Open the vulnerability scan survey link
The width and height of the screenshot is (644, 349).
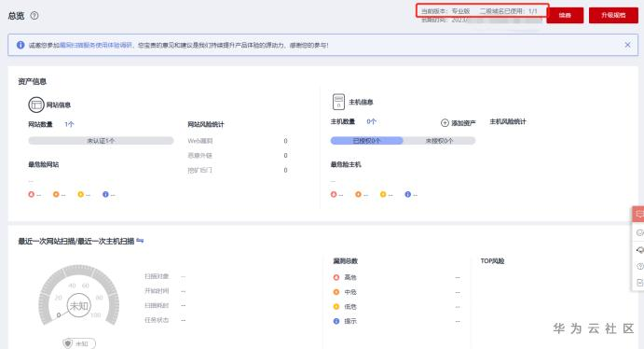[96, 45]
